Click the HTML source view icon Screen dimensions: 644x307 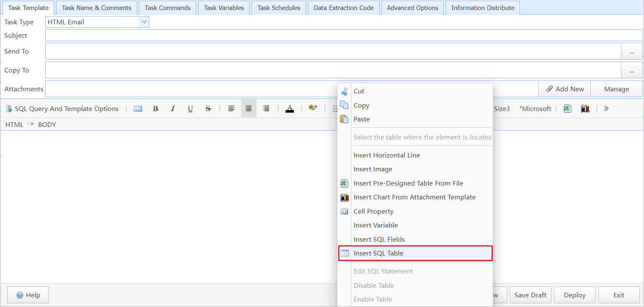pos(138,108)
